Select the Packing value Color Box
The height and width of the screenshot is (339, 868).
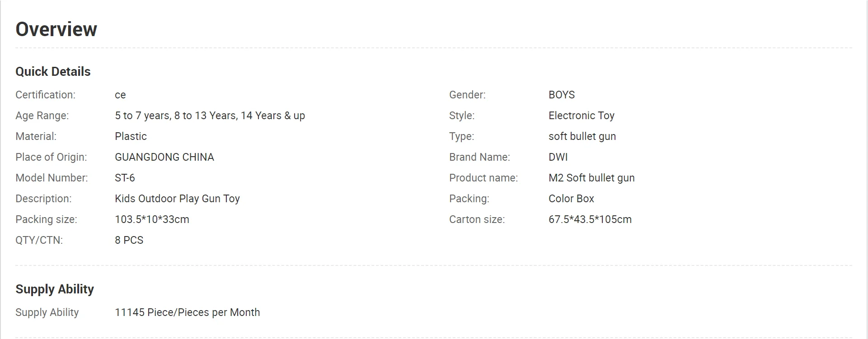click(571, 199)
